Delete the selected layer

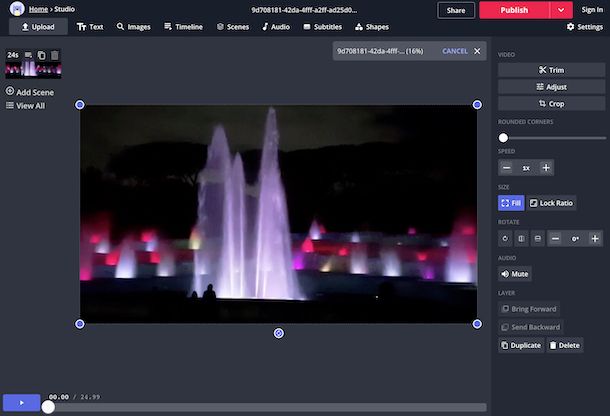(x=565, y=345)
